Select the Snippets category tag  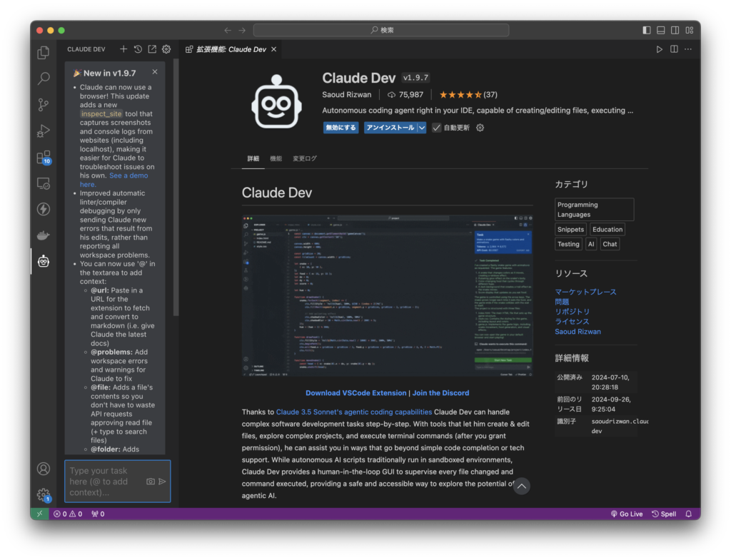point(570,229)
